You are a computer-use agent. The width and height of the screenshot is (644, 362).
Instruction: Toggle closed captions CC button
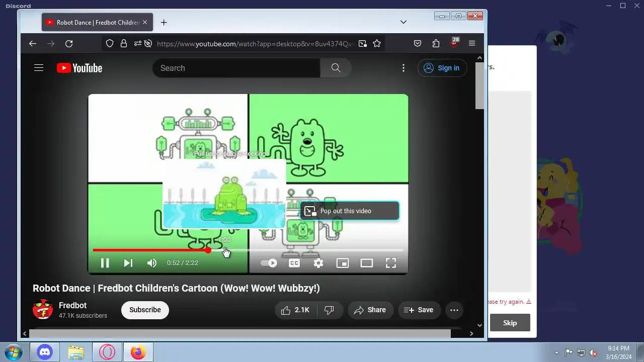[x=294, y=263]
